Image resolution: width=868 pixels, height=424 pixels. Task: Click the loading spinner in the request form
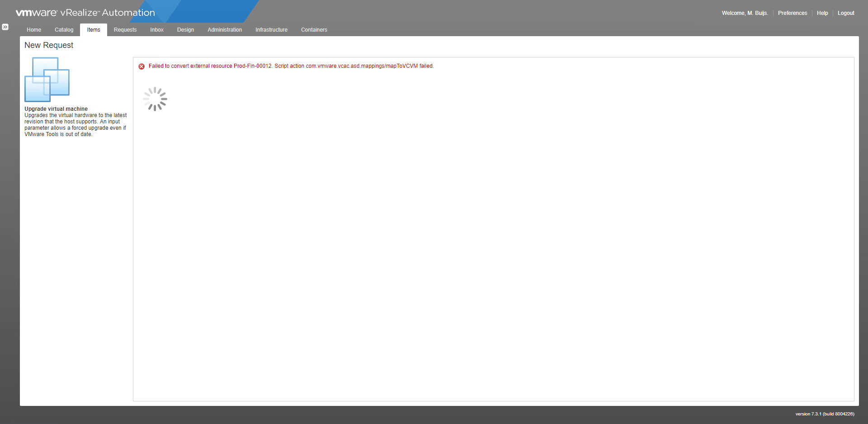tap(155, 99)
